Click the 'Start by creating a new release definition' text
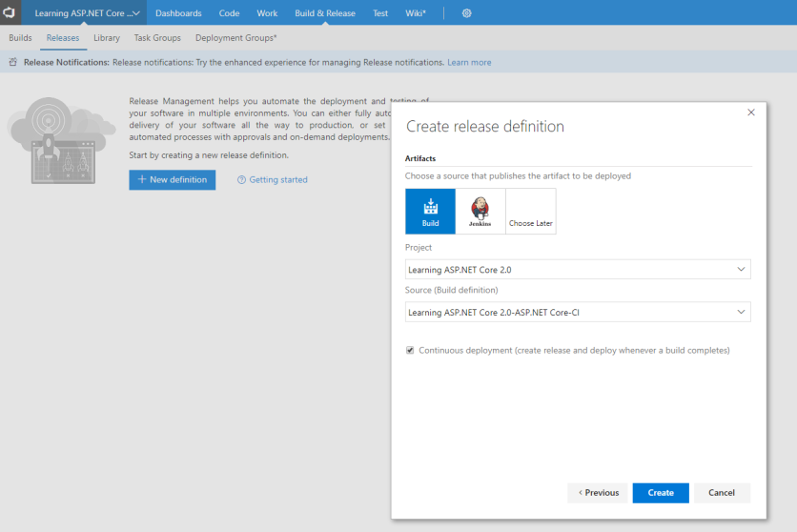The width and height of the screenshot is (797, 532). pyautogui.click(x=209, y=155)
